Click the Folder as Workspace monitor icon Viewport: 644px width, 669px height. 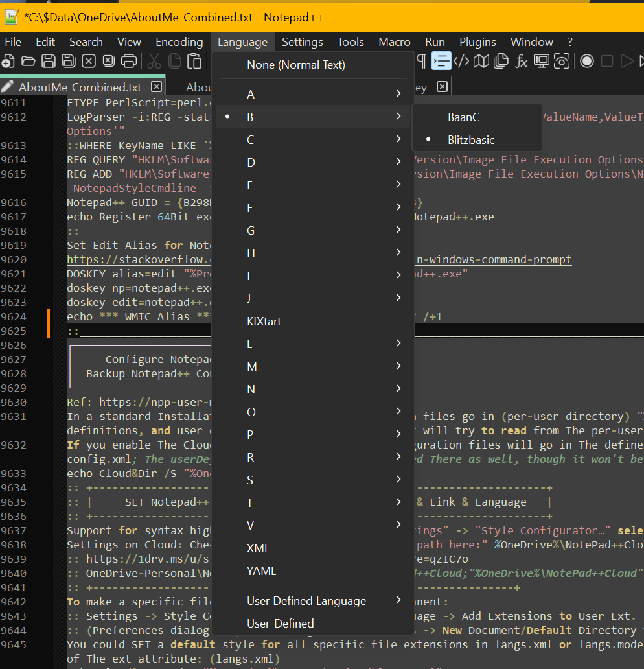(542, 62)
